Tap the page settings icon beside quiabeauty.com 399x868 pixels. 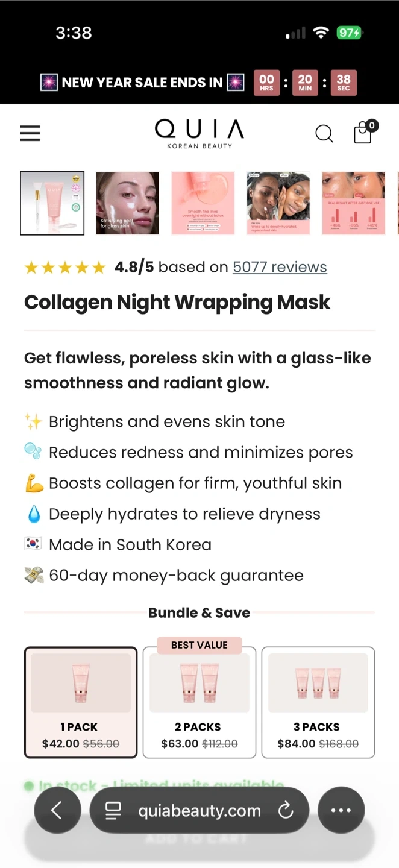point(113,811)
